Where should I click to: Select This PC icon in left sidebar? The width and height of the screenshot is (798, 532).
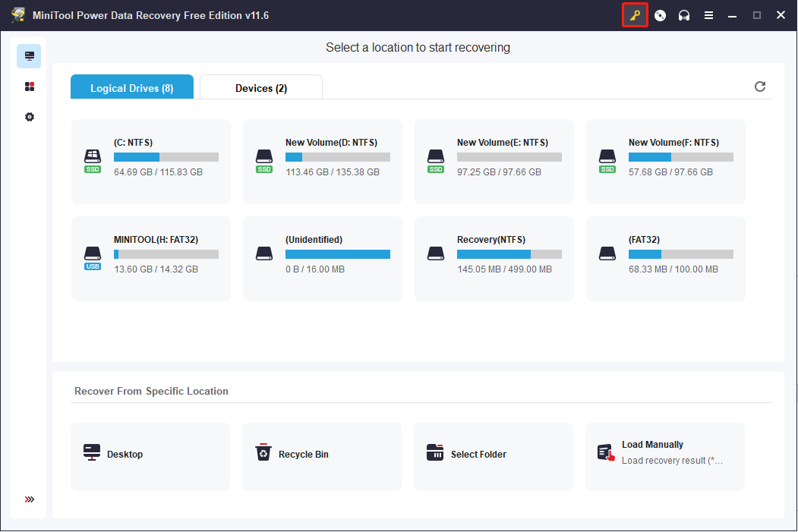(x=29, y=56)
